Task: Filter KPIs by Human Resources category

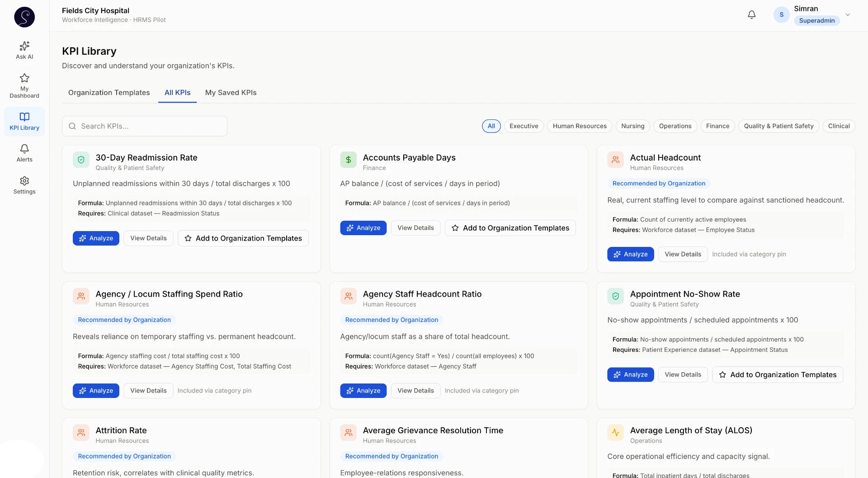Action: [580, 126]
